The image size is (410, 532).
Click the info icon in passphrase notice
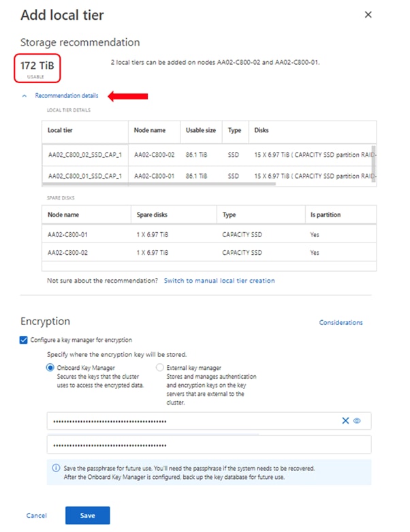click(56, 468)
